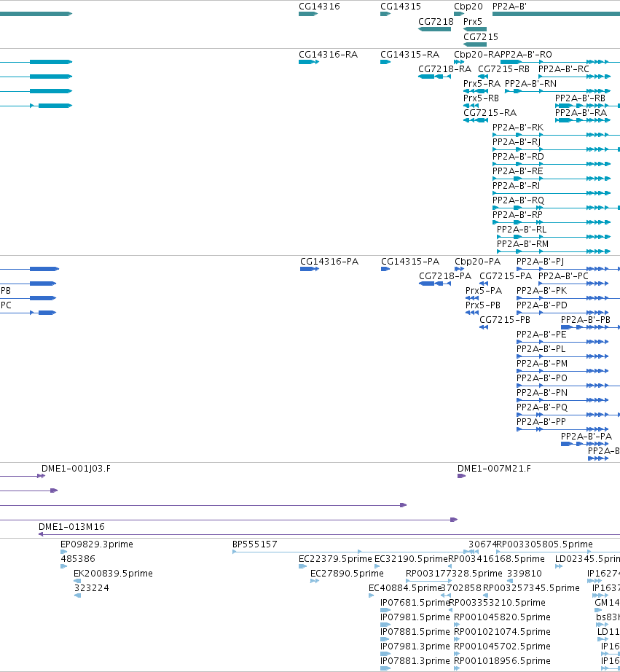Select EST EK200839.5prime
The height and width of the screenshot is (672, 620).
(113, 574)
